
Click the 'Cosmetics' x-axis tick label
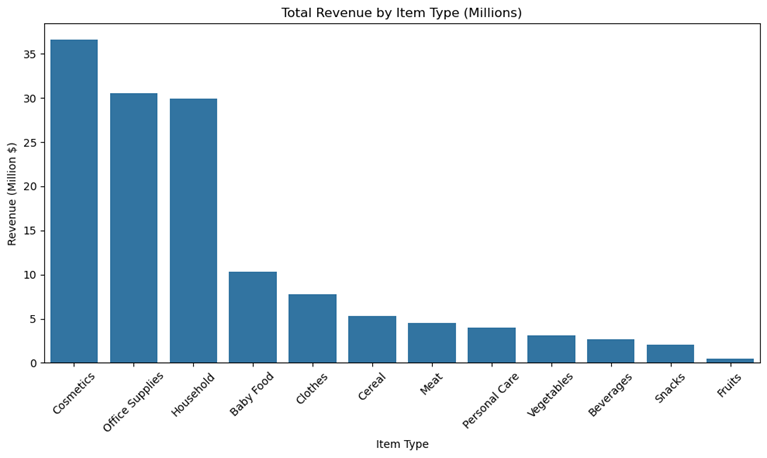point(72,394)
